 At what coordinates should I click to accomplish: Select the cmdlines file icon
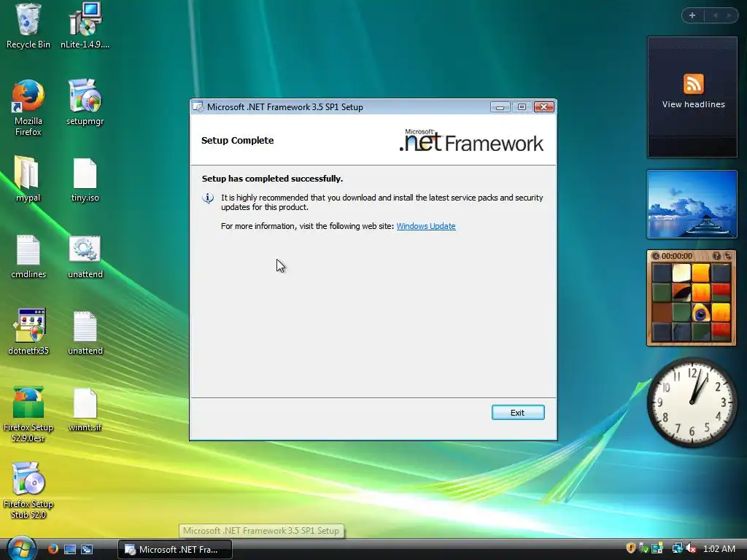[28, 256]
